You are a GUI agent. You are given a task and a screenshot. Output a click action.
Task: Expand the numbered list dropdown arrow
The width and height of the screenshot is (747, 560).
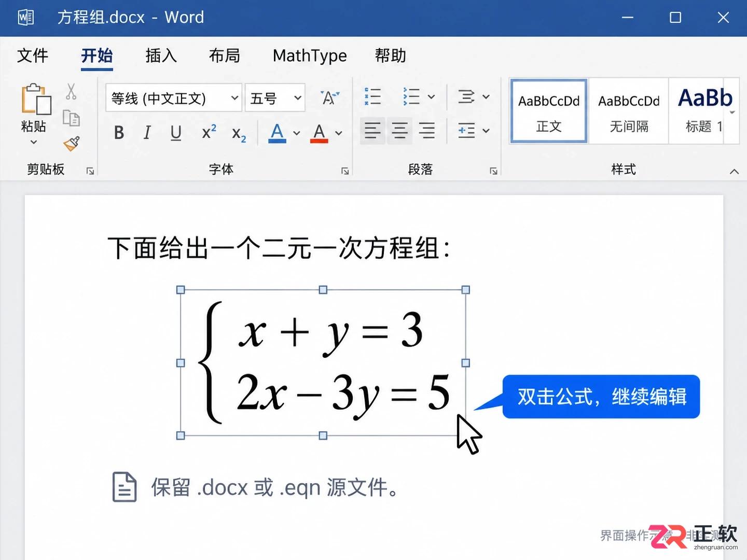(x=431, y=96)
